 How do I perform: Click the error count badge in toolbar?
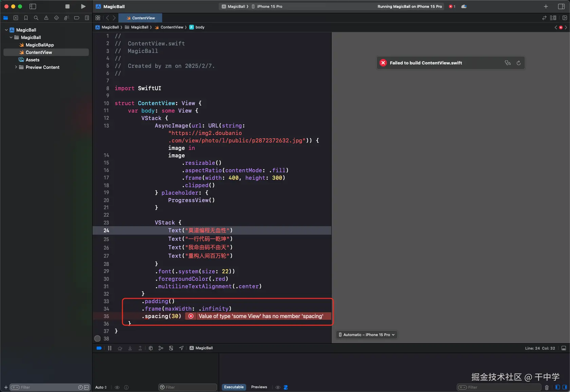(452, 6)
